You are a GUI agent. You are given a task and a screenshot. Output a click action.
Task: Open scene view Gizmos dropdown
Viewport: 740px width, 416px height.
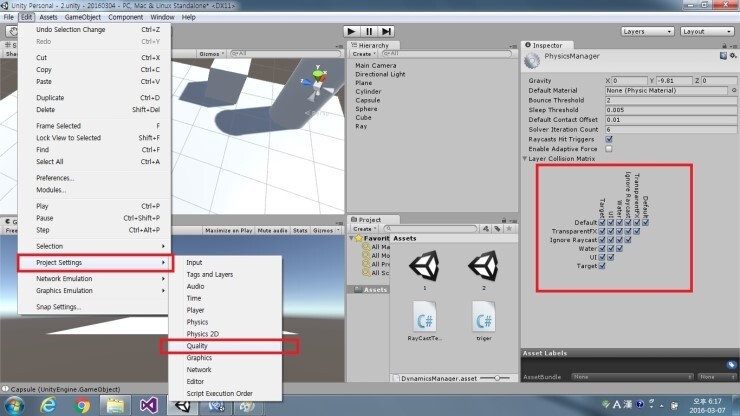point(211,54)
